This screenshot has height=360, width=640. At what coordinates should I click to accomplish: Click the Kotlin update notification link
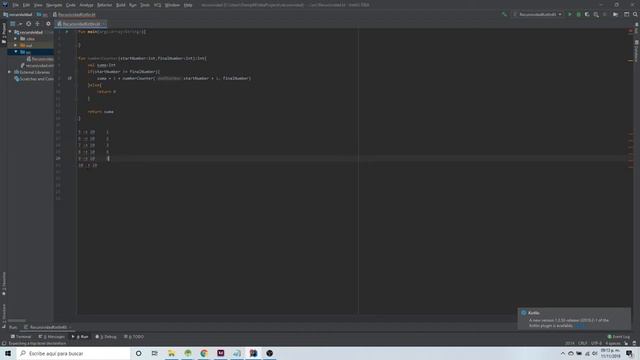[580, 326]
